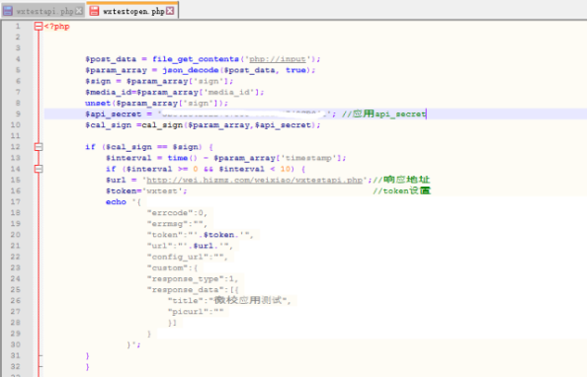Select the wxtestopen.php tab
588x378 pixels.
(132, 11)
